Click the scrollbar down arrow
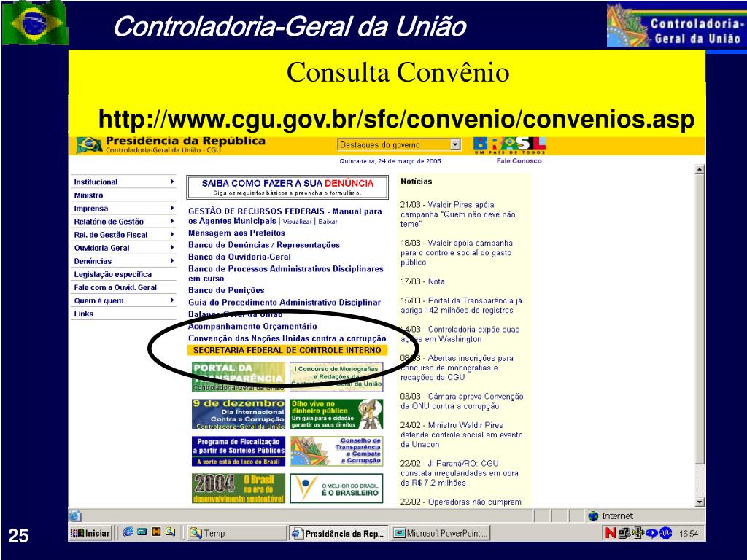Viewport: 747px width, 560px height. [700, 502]
